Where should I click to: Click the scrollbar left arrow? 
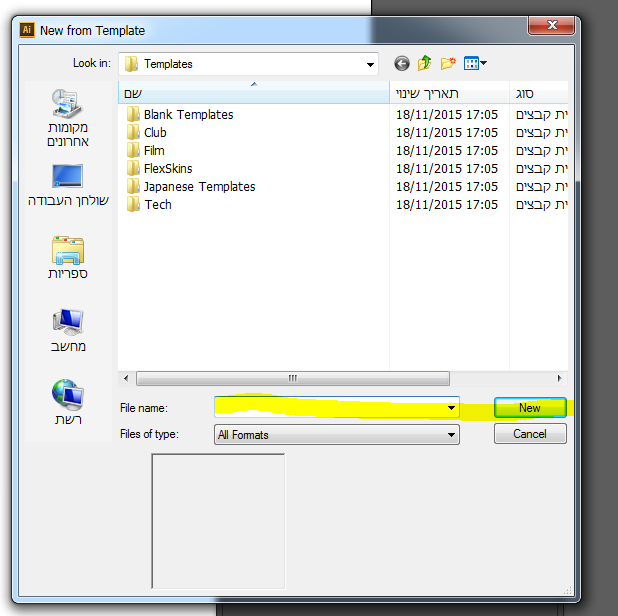tap(126, 378)
